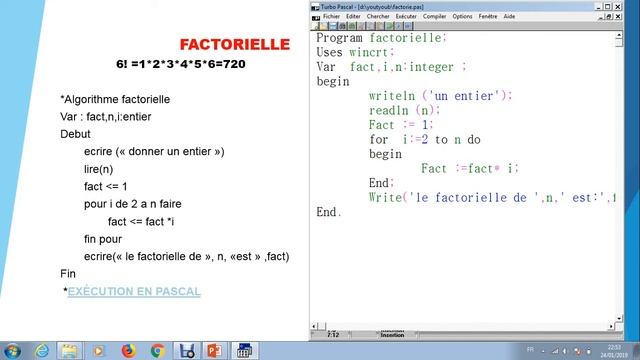
Task: Open the Fichier menu
Action: point(331,16)
